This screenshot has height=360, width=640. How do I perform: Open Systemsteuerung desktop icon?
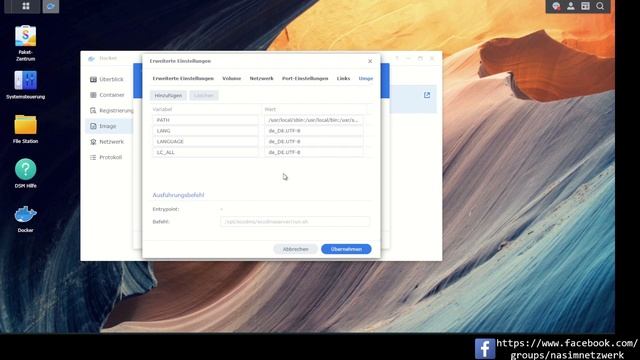[25, 85]
